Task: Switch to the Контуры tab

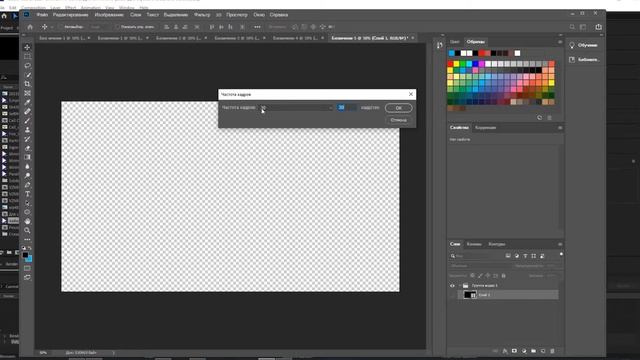Action: [497, 244]
